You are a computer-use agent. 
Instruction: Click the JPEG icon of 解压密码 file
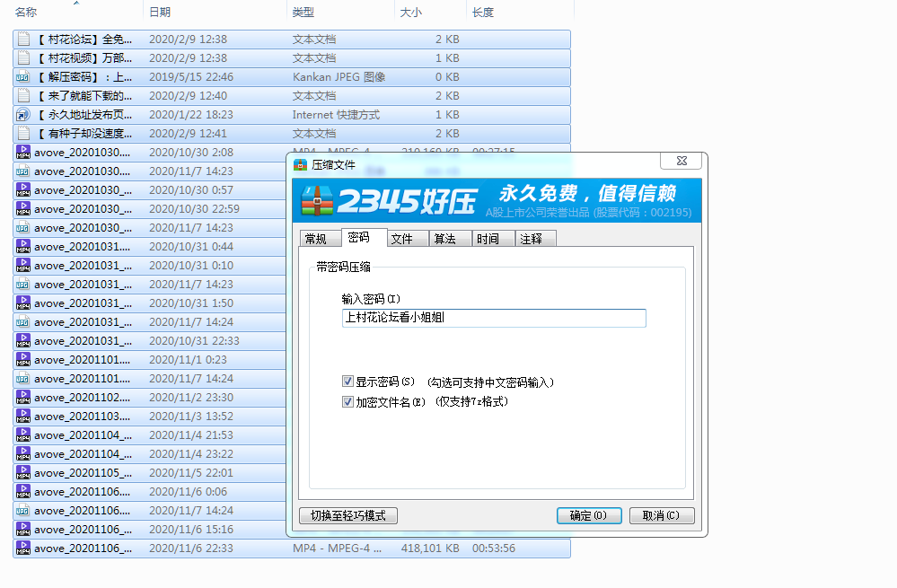[23, 77]
